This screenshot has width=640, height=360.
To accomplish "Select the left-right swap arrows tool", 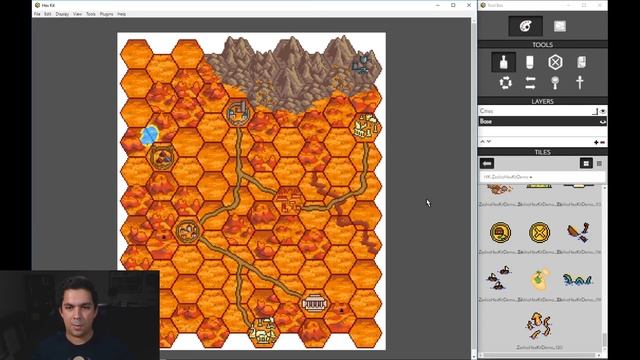I will pyautogui.click(x=530, y=83).
